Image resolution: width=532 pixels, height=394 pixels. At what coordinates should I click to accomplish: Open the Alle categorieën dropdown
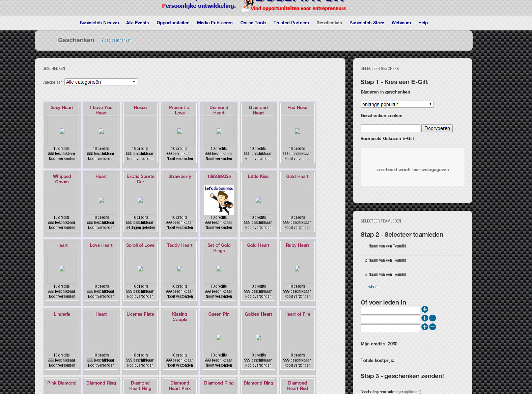tap(101, 82)
